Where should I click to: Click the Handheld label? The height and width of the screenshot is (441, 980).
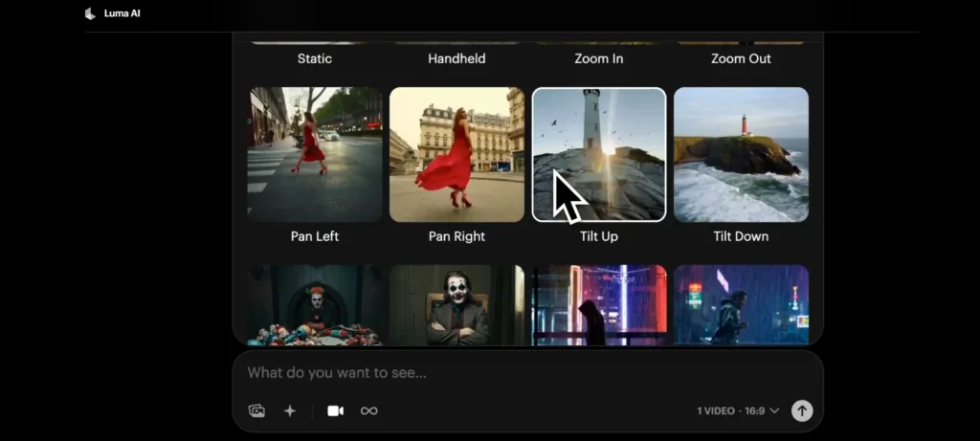457,58
